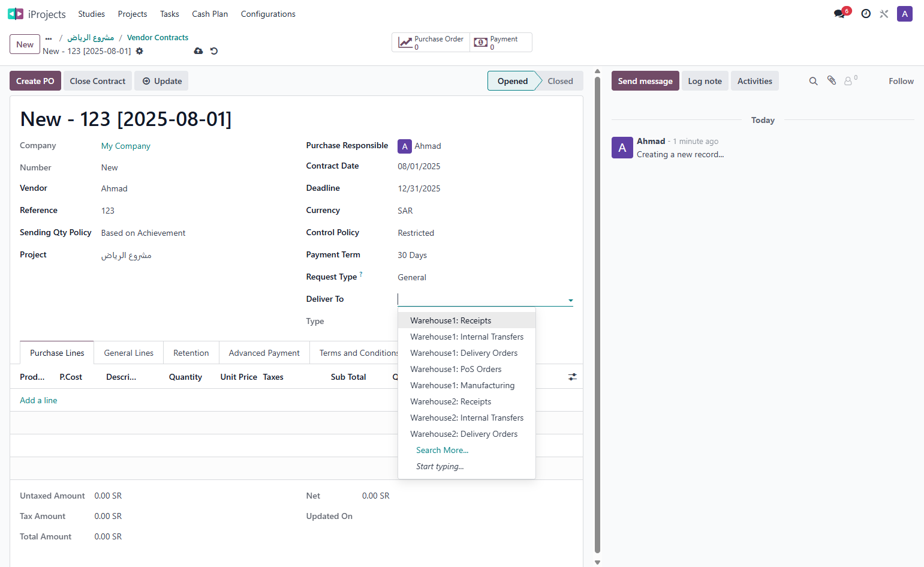Click the Follow button
This screenshot has width=924, height=567.
(x=901, y=81)
